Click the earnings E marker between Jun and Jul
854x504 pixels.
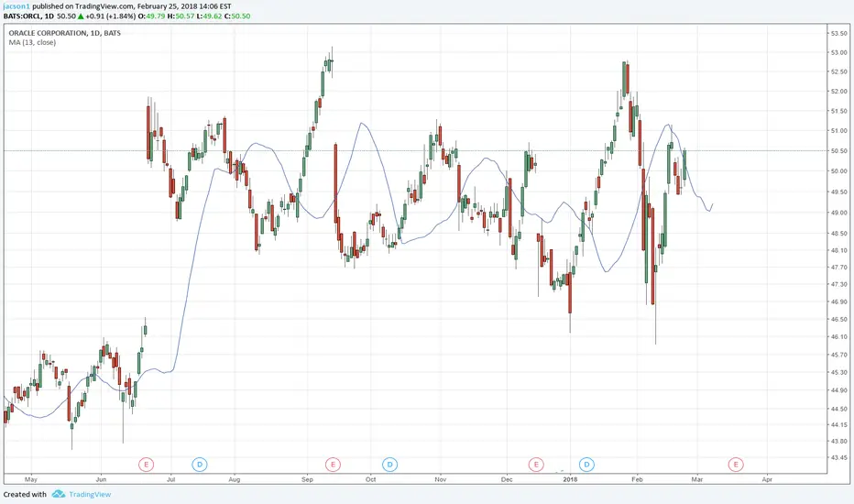pyautogui.click(x=146, y=465)
